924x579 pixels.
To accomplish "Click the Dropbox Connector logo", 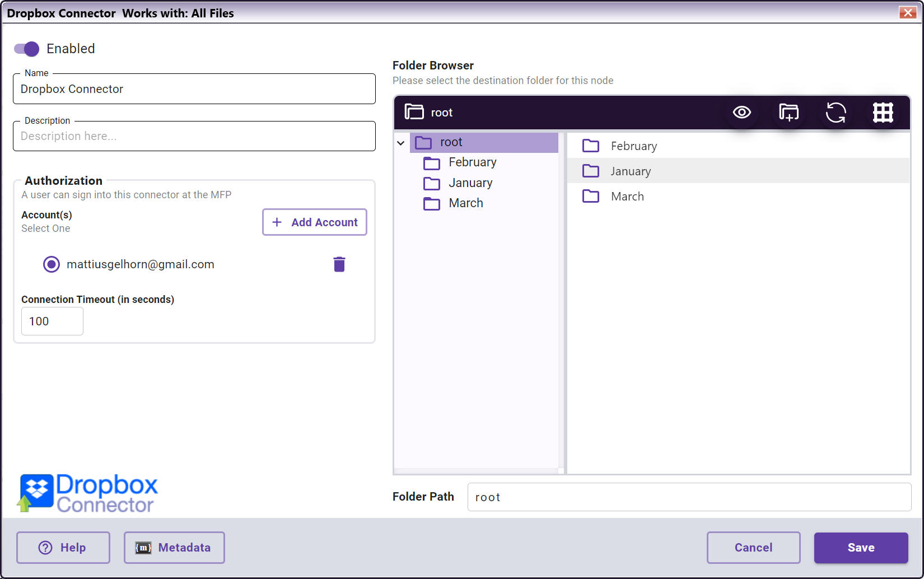I will 88,493.
